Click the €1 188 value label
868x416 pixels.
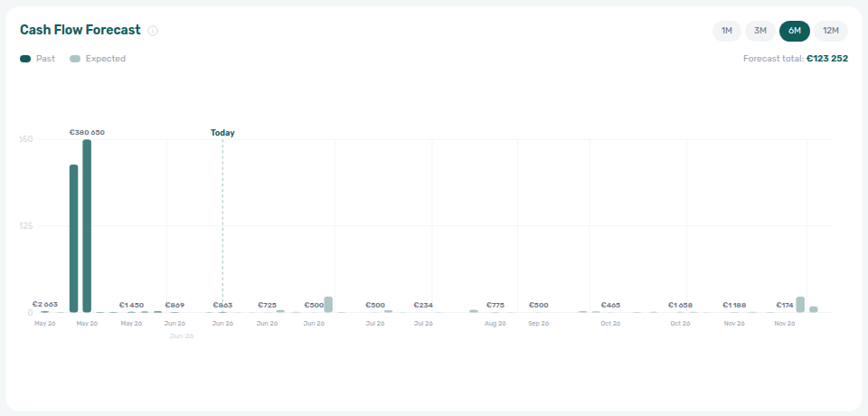734,305
